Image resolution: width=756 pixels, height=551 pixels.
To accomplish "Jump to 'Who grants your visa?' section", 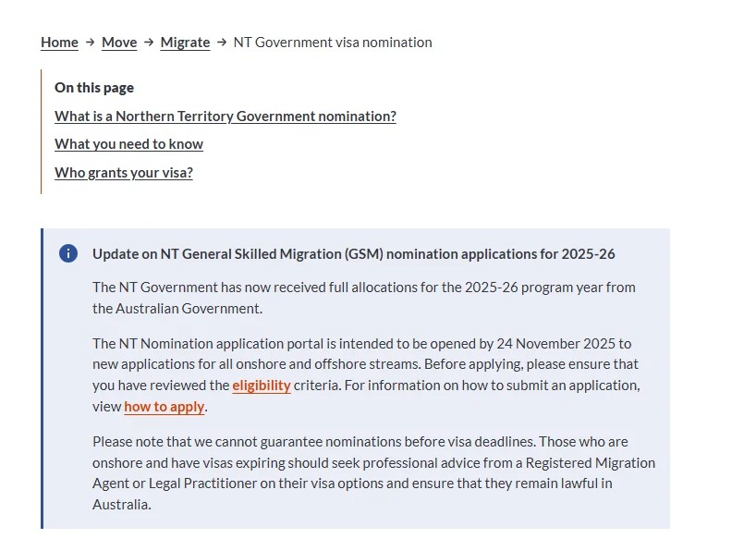I will coord(124,173).
